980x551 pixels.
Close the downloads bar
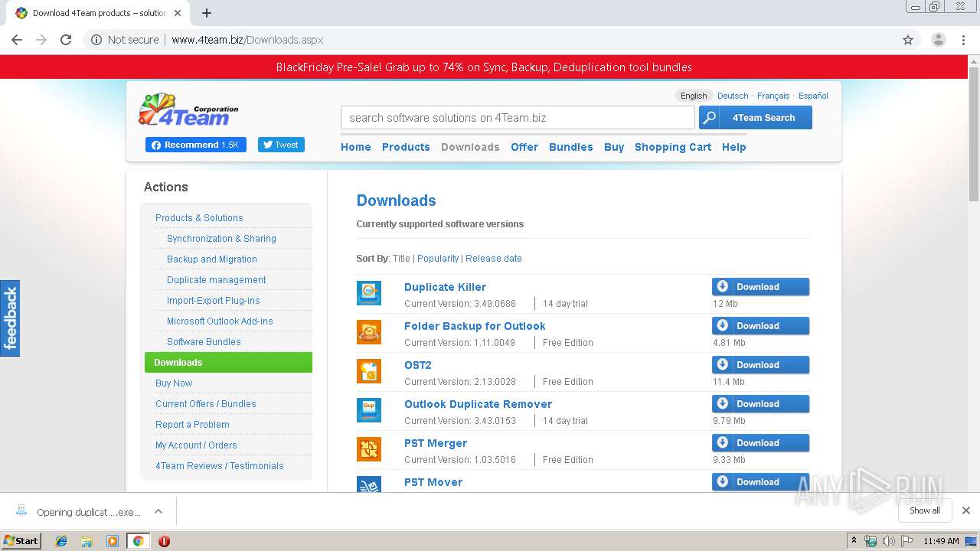pos(966,510)
